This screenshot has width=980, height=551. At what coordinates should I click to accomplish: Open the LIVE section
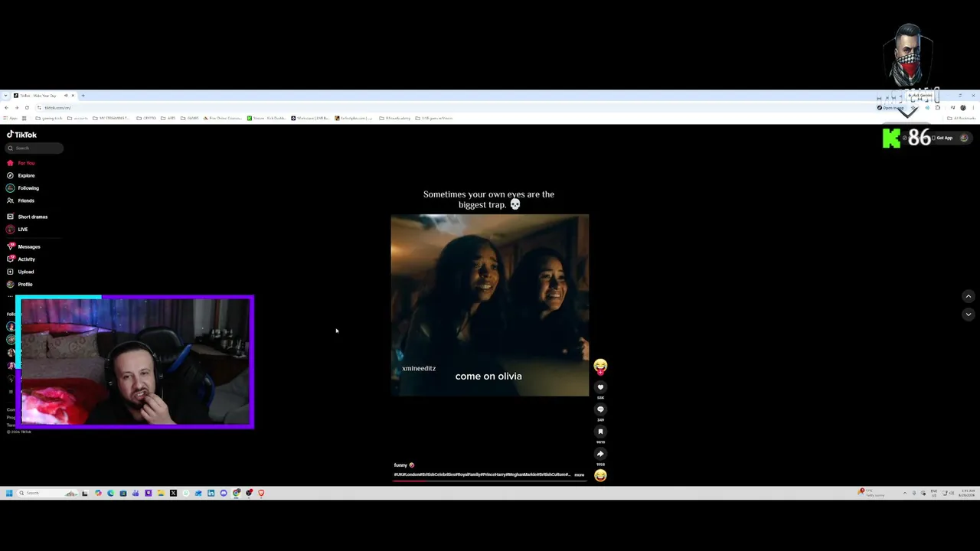[18, 230]
